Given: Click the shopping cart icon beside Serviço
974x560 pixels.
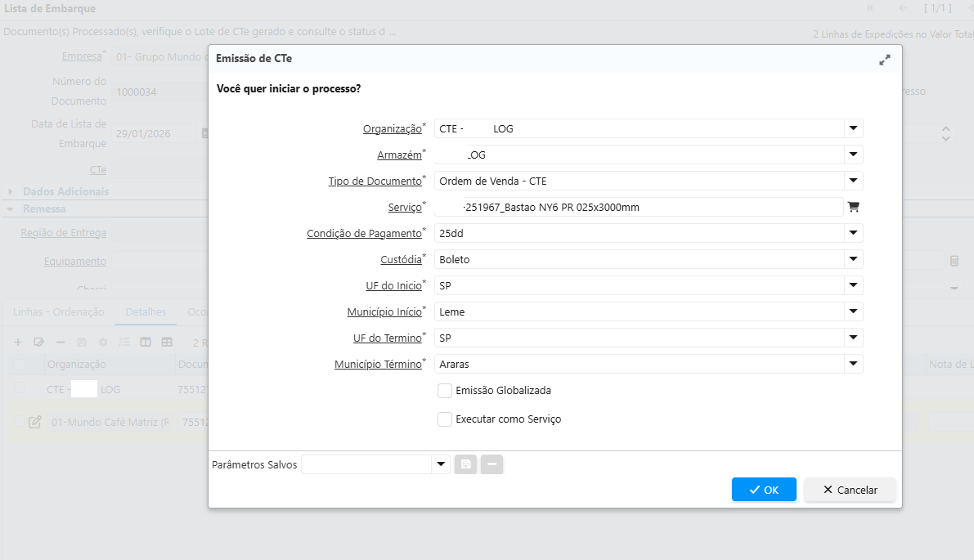Looking at the screenshot, I should (x=853, y=207).
